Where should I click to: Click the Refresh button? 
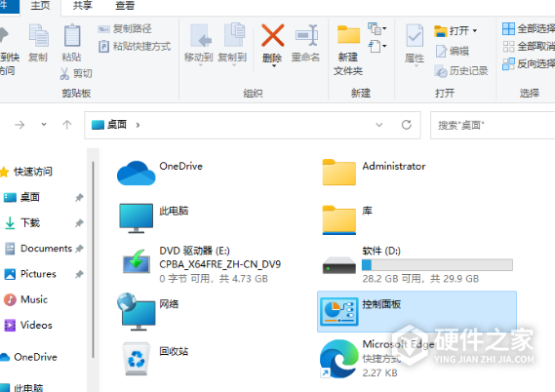pos(407,125)
